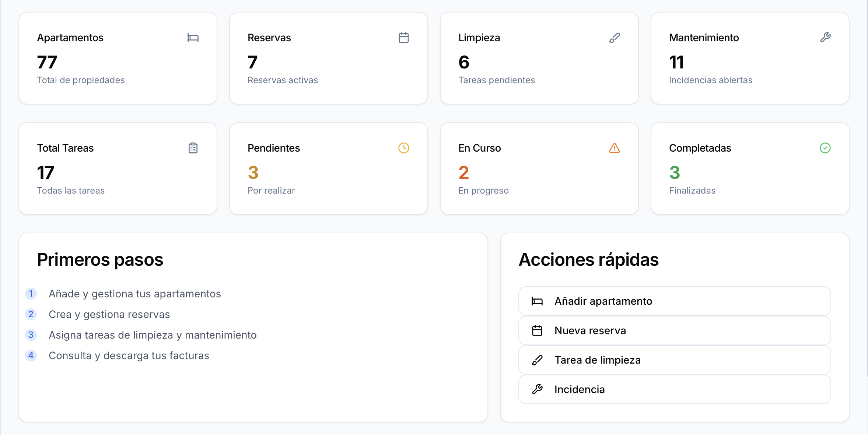Click the bed icon on Apartamentos card
Screen dimensions: 868x435
pos(193,38)
